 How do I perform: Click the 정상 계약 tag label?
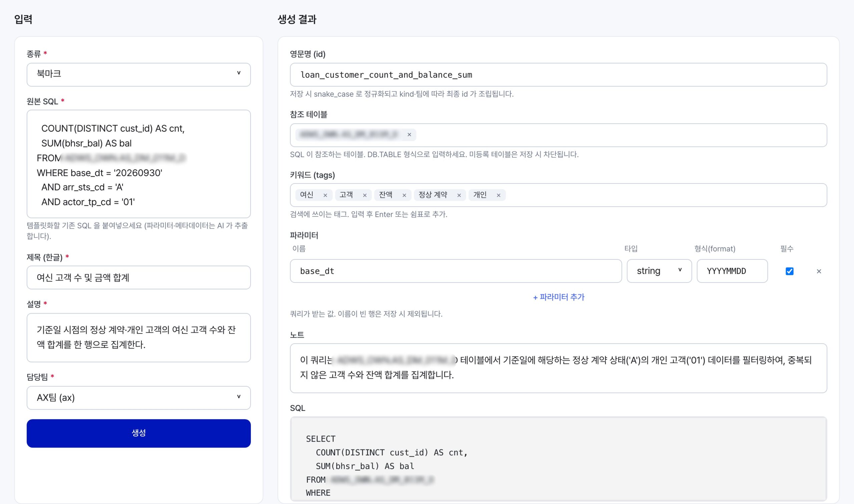(x=433, y=195)
